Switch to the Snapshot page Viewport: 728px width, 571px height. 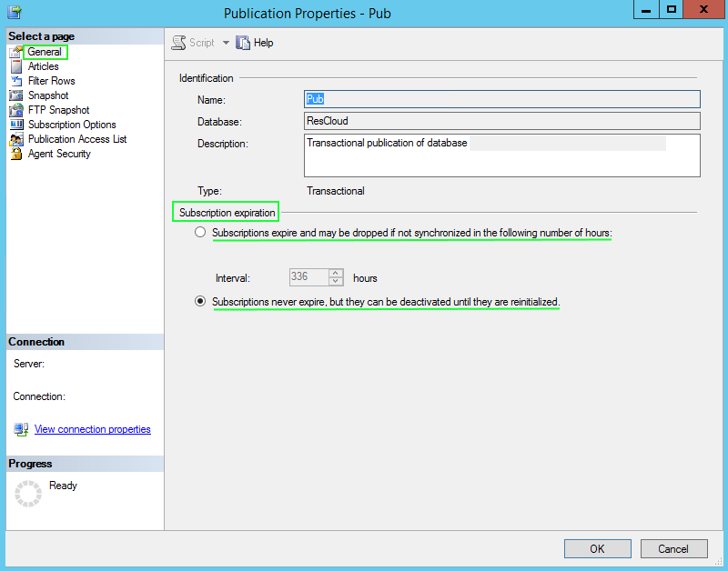[x=48, y=95]
